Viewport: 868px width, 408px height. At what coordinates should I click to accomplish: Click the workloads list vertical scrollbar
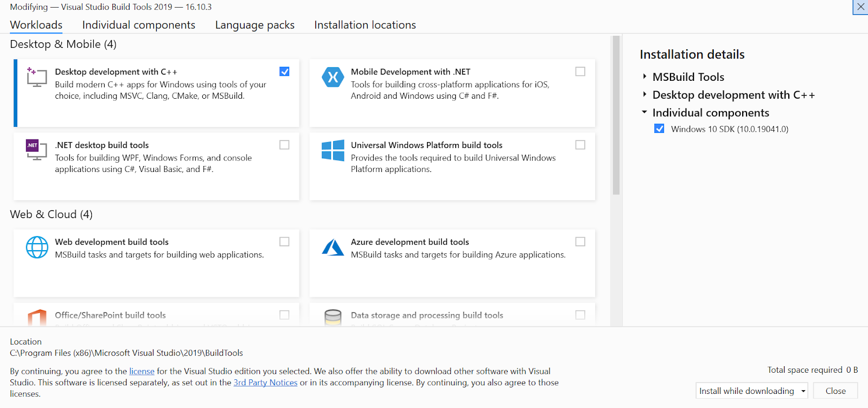616,115
